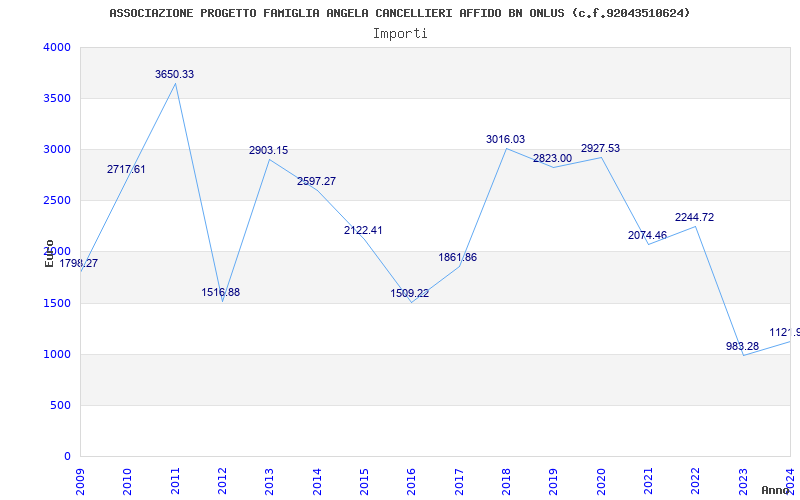Select the 2022 x-axis year label
This screenshot has width=800, height=500.
(x=696, y=481)
